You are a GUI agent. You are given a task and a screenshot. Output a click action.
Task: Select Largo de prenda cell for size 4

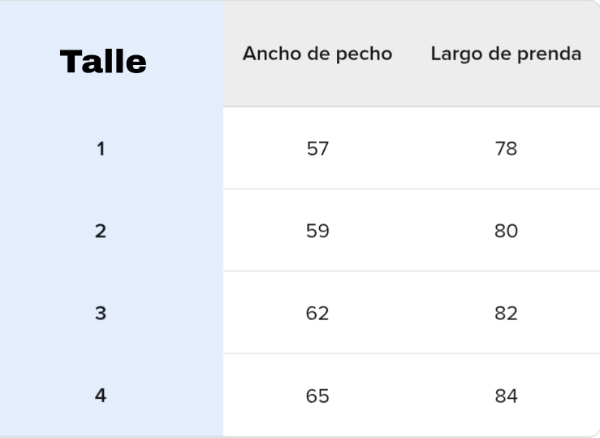click(506, 395)
